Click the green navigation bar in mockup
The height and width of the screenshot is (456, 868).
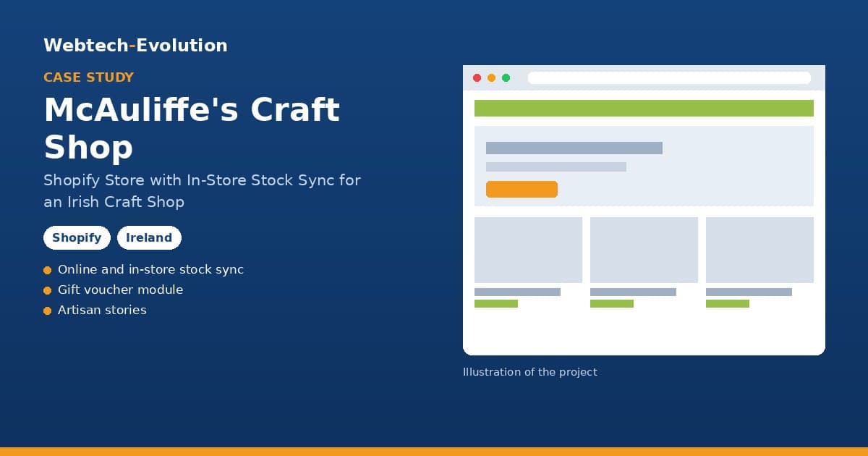644,108
